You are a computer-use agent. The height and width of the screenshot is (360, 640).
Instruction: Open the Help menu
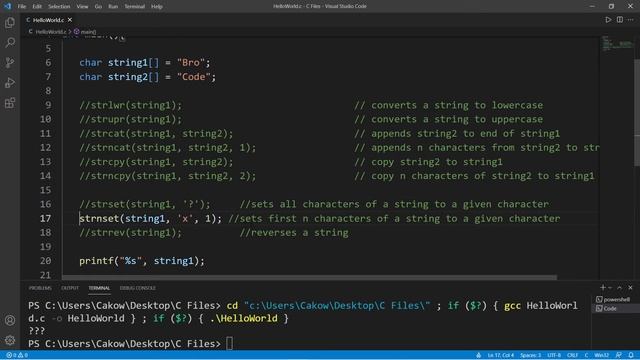pyautogui.click(x=157, y=7)
